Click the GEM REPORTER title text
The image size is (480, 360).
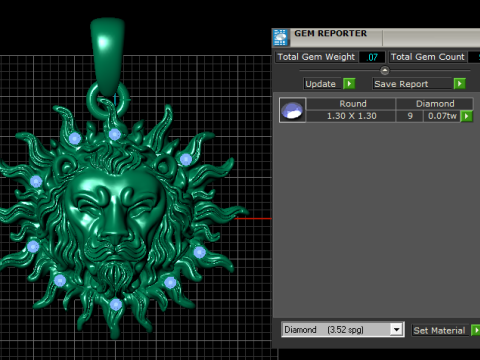pyautogui.click(x=330, y=33)
